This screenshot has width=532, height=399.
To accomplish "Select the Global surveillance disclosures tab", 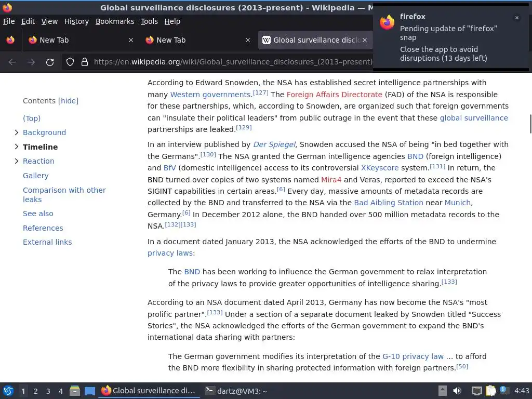I will (x=315, y=40).
